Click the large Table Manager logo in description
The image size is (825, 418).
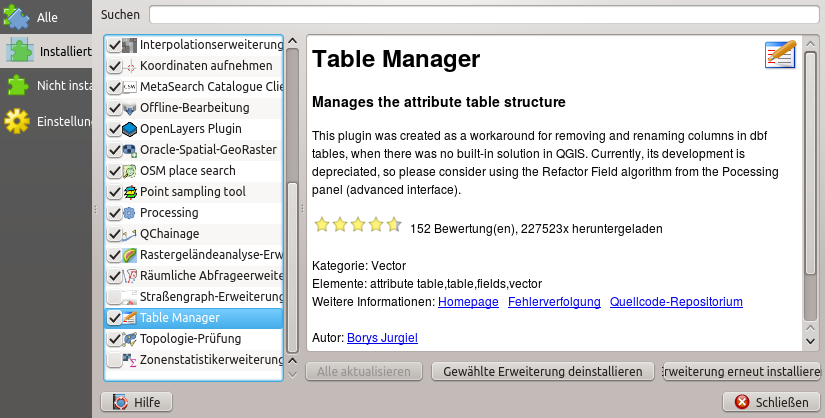(x=780, y=57)
